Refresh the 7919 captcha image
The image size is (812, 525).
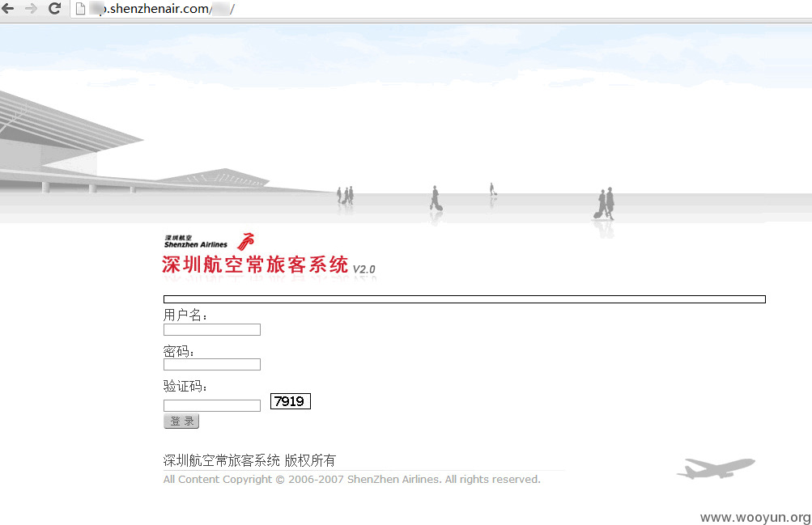pos(291,401)
